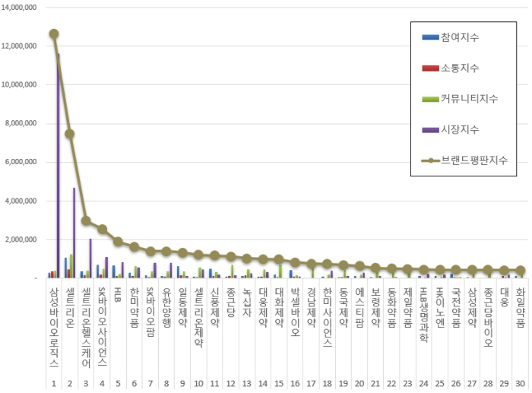The height and width of the screenshot is (393, 532).
Task: Select the 박셀바이오 axis label
Action: coord(295,312)
